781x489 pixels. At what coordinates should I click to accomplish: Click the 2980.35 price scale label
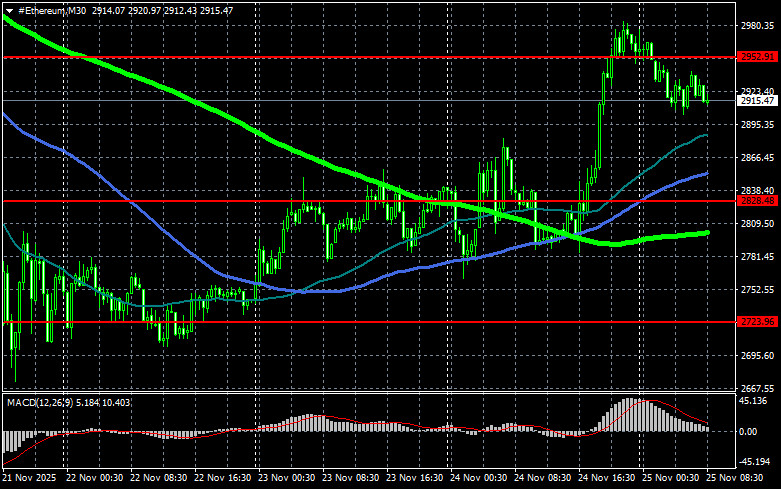pos(757,25)
